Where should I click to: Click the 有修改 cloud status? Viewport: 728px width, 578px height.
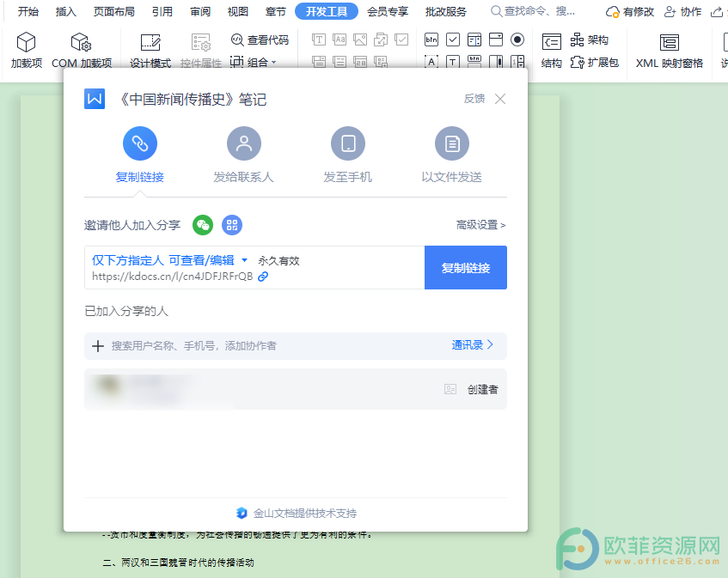[x=629, y=12]
